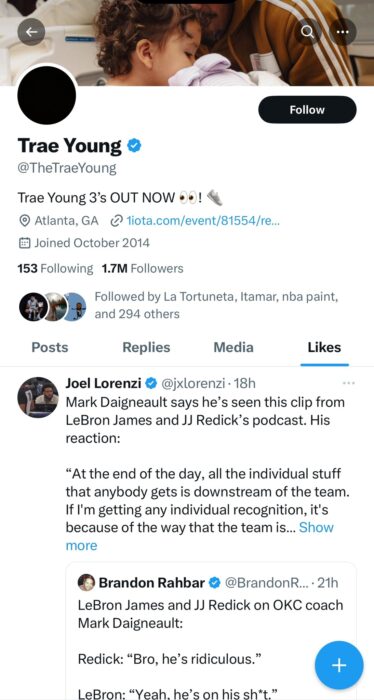Image resolution: width=374 pixels, height=700 pixels.
Task: Tap Brandon Rahbar's small avatar
Action: 86,583
